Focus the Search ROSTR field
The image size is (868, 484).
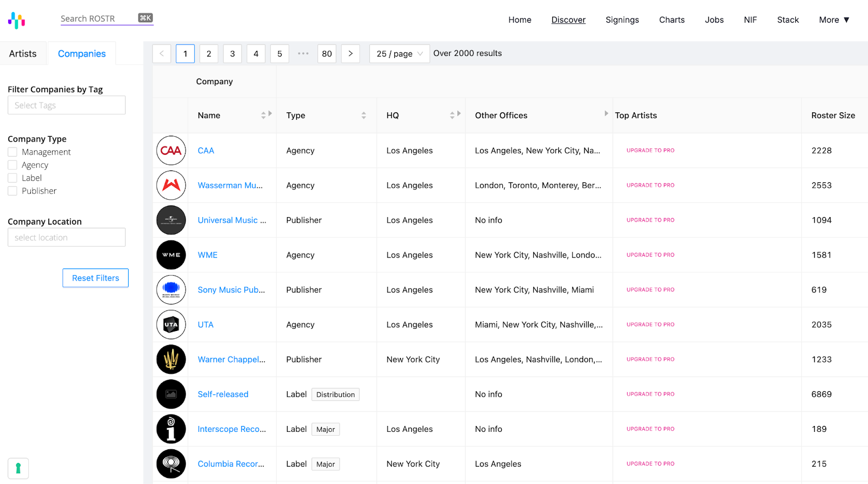[x=98, y=18]
